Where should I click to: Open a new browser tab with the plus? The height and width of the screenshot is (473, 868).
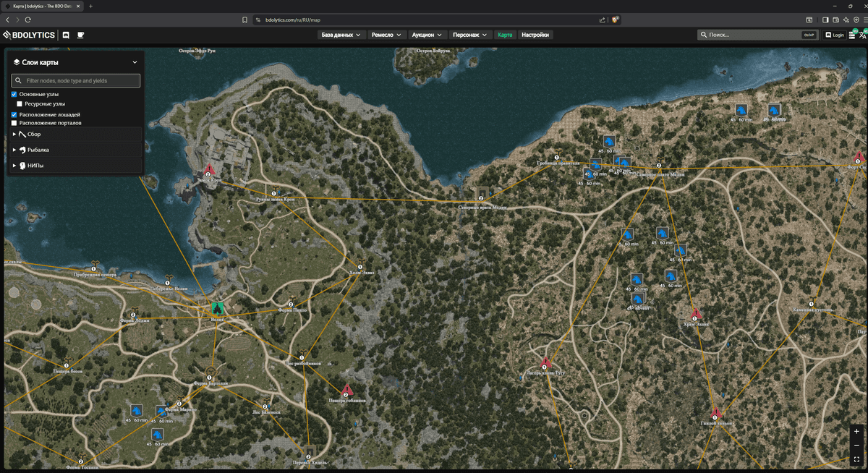90,6
